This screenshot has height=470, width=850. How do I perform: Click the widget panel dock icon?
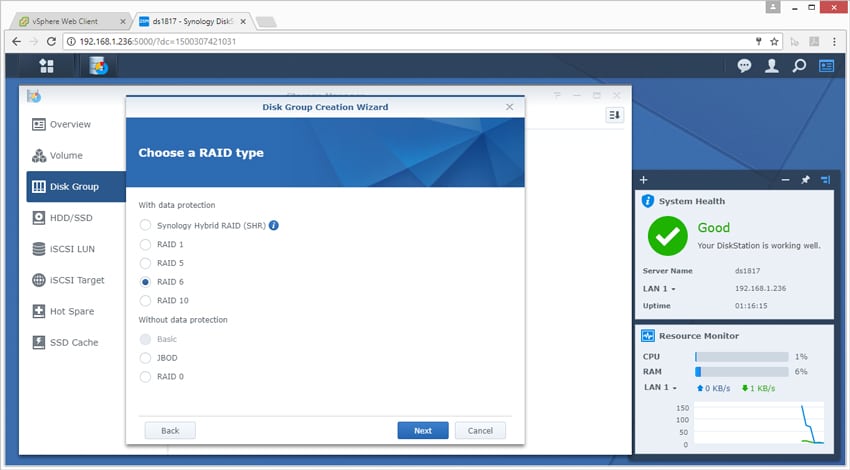(826, 180)
